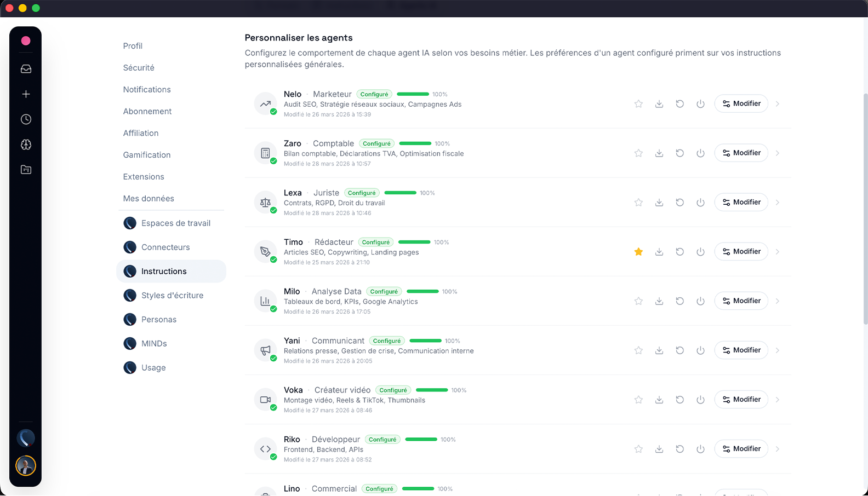Expand the Voka row chevron arrow
The width and height of the screenshot is (868, 496).
(x=778, y=400)
